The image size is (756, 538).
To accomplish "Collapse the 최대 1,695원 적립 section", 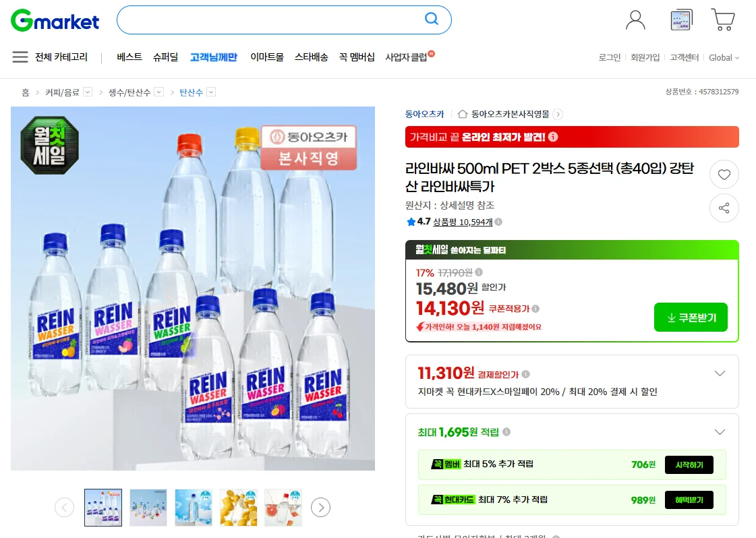I will [720, 432].
